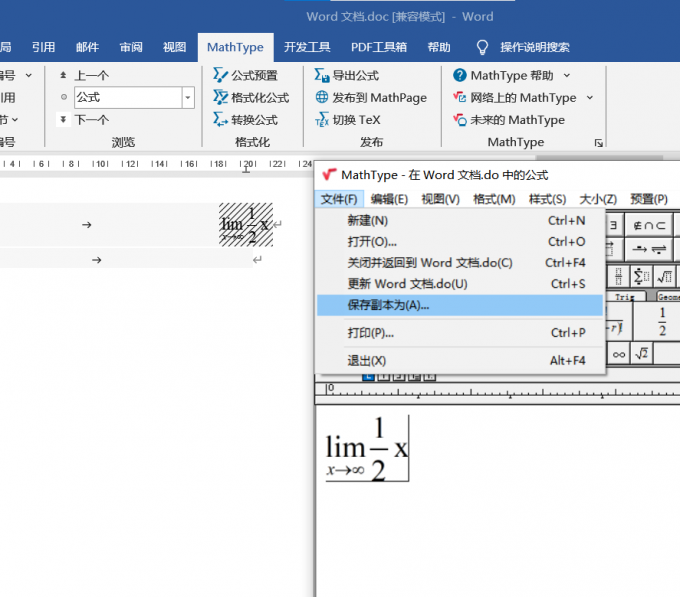Open 未来的 MathType from the ribbon
Screen dimensions: 680x597
(x=460, y=120)
